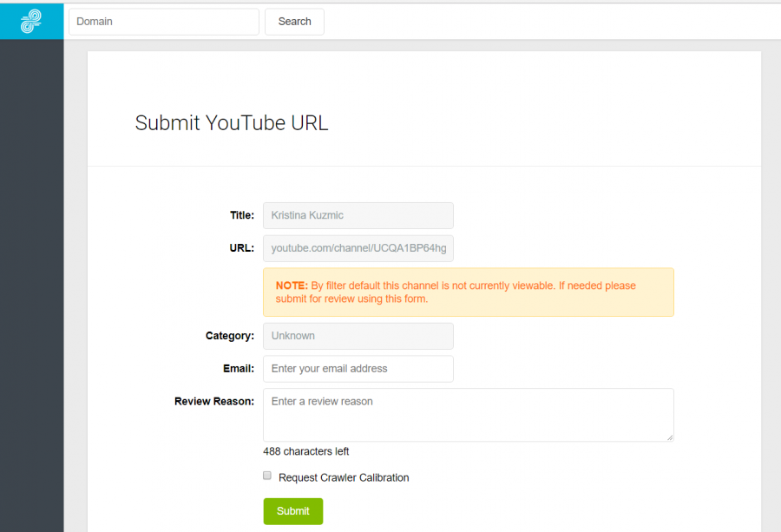Click the Title field showing Kristina Kuzmic
This screenshot has height=532, width=781.
(x=358, y=215)
